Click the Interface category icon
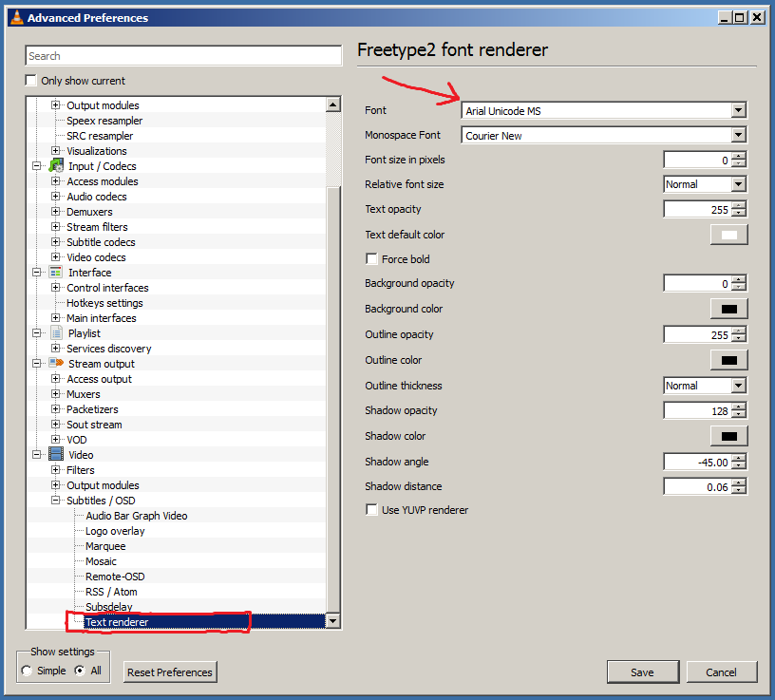775x700 pixels. (x=55, y=273)
